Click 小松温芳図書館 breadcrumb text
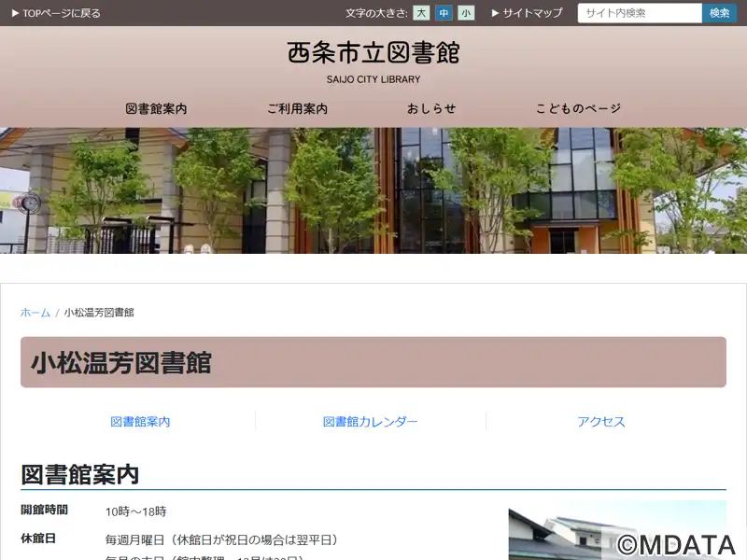Screen dimensions: 747x560 tap(99, 313)
